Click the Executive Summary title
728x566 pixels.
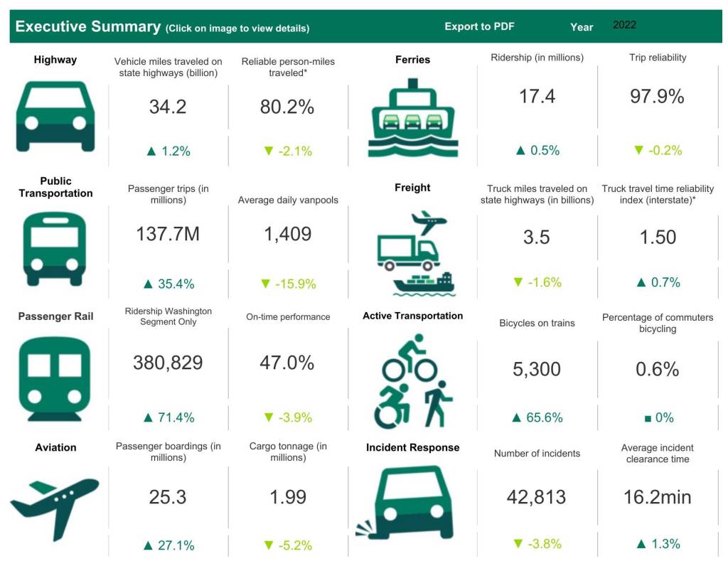click(87, 27)
